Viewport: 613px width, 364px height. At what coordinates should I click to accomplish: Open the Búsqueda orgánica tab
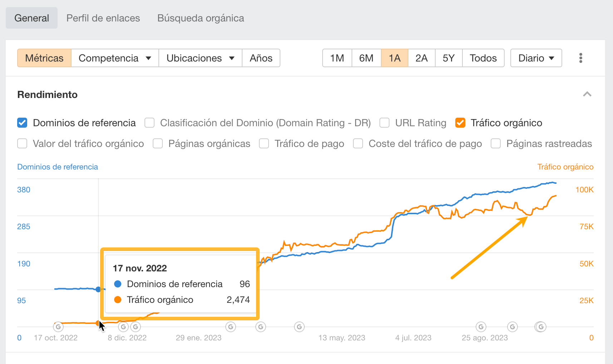tap(200, 18)
